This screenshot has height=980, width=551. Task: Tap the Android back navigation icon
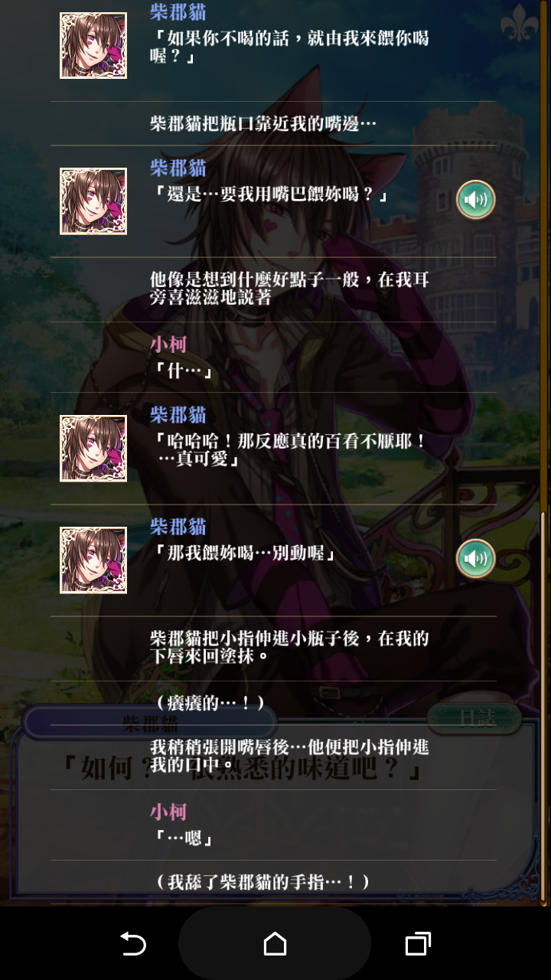(x=132, y=943)
